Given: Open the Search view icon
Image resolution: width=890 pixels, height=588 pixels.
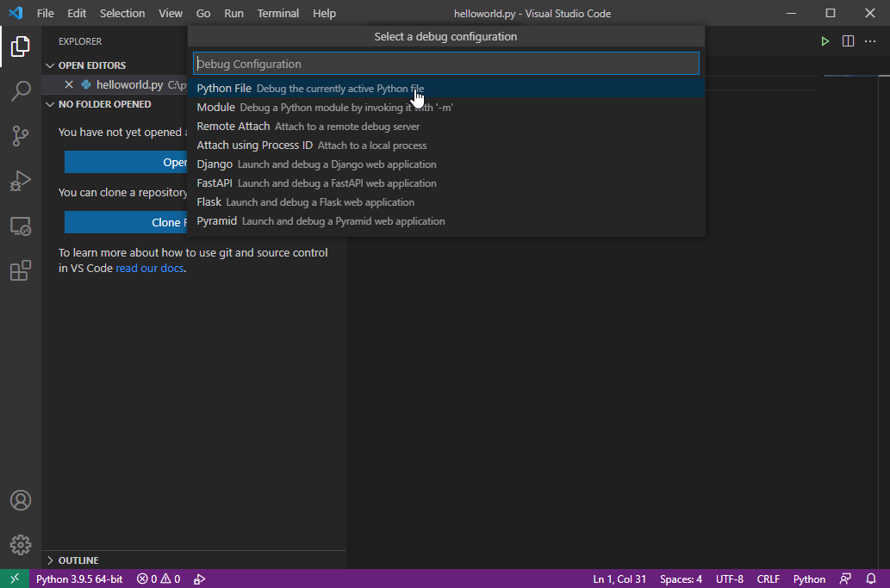Looking at the screenshot, I should tap(21, 90).
